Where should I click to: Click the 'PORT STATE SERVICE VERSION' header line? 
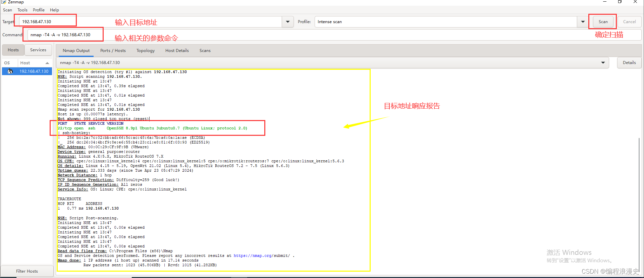tap(91, 123)
